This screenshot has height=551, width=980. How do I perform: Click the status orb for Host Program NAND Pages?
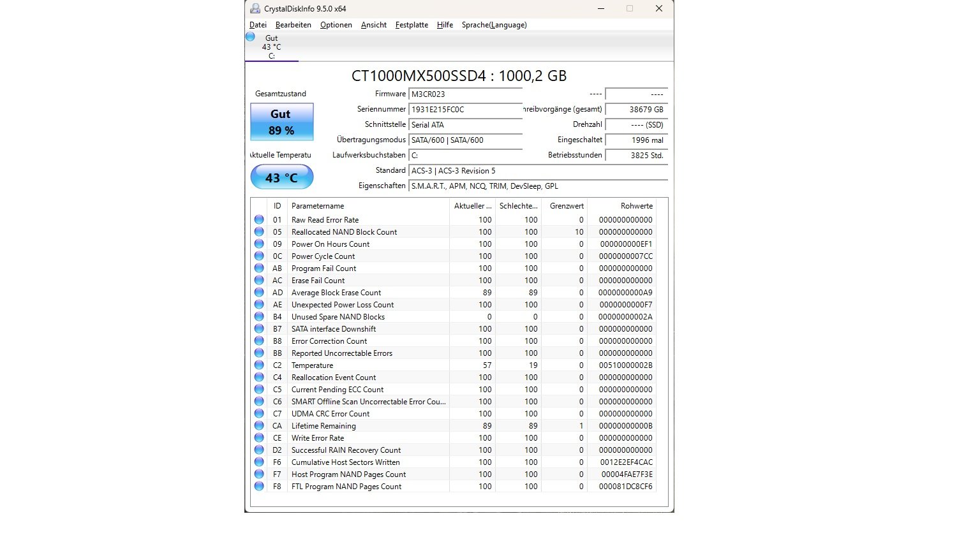259,474
